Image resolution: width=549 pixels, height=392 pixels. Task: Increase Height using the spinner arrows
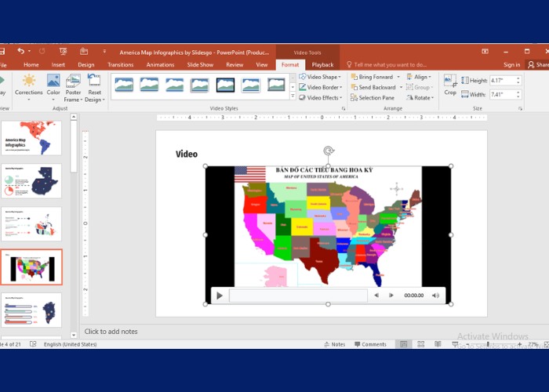coord(518,78)
